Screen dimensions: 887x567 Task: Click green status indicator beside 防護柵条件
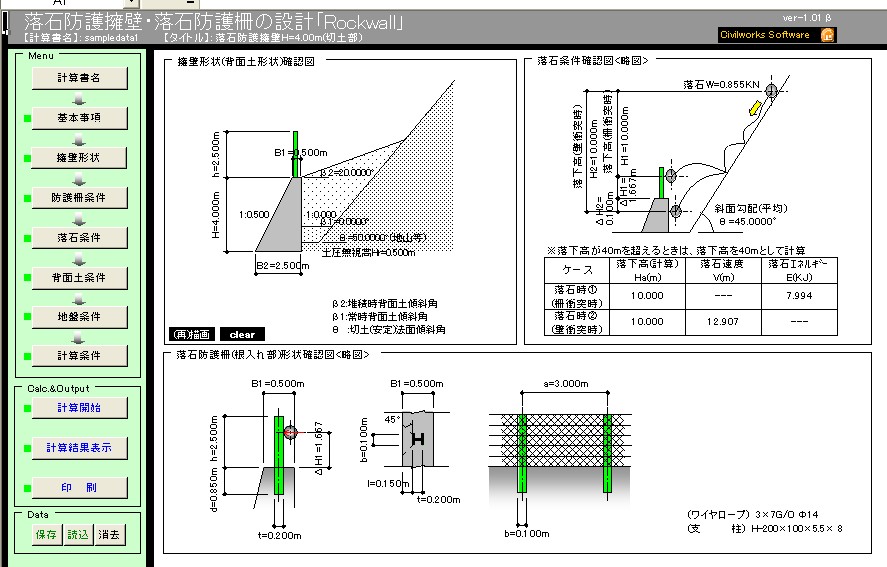(27, 199)
